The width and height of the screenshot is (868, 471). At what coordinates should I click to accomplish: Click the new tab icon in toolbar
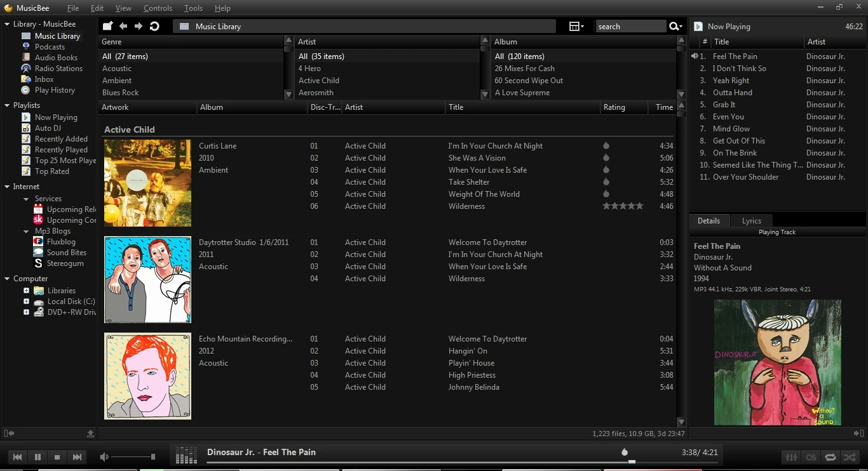coord(107,26)
